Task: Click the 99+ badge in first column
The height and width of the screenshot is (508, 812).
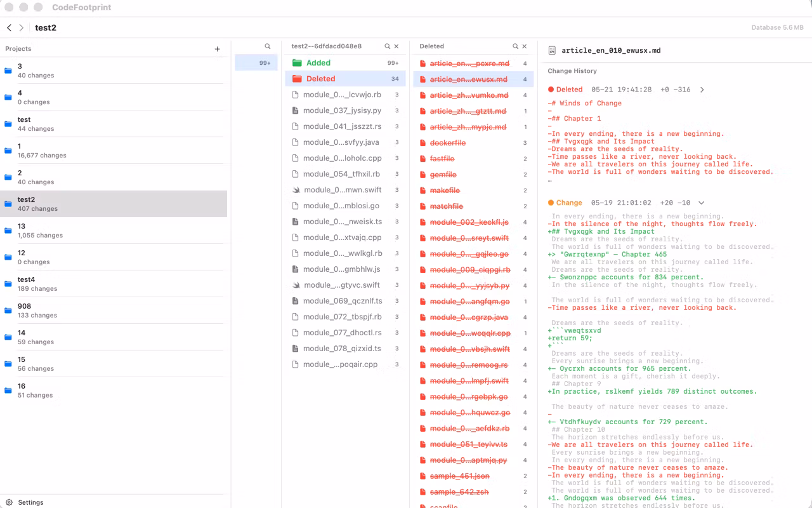Action: point(265,63)
